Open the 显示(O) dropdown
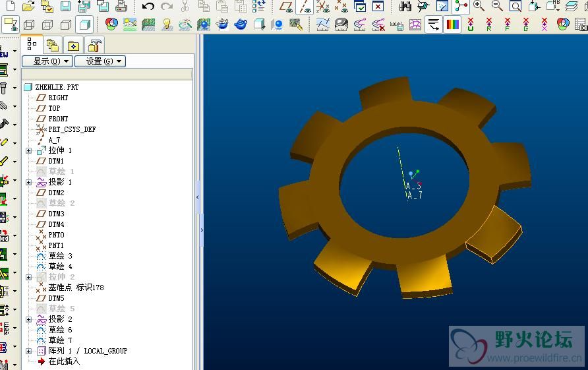The image size is (588, 370). click(47, 61)
